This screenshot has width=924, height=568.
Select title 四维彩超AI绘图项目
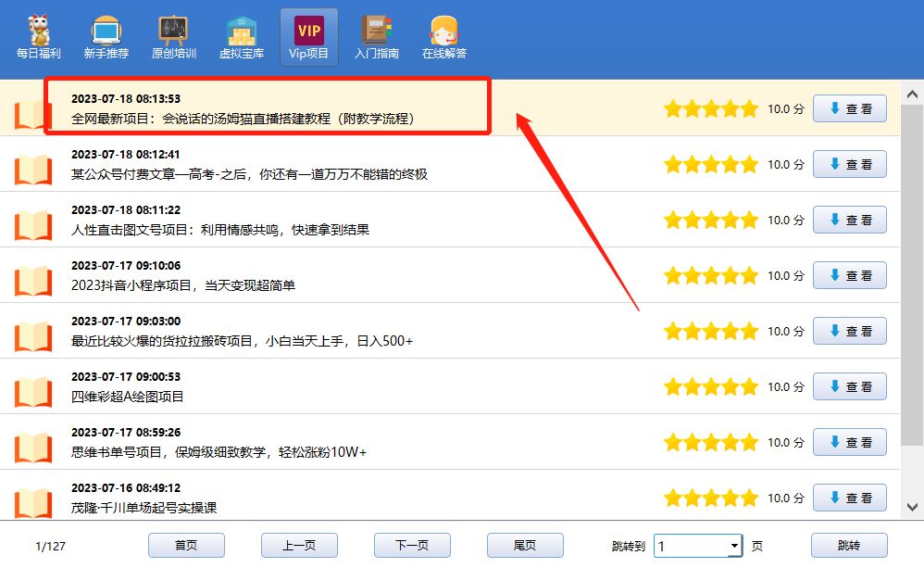(x=127, y=397)
